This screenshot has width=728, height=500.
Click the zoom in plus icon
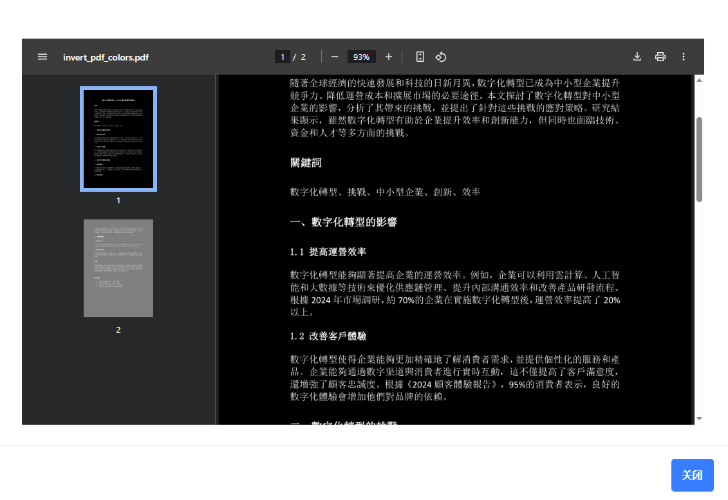pos(389,57)
